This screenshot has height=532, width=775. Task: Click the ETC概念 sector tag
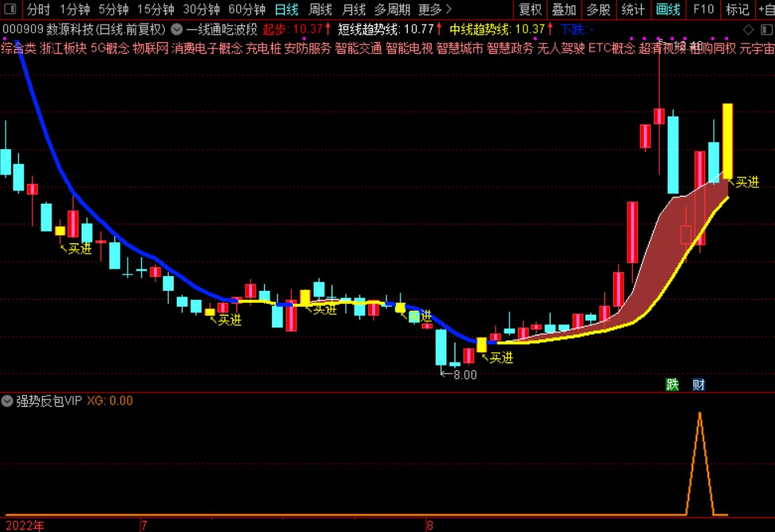point(612,48)
